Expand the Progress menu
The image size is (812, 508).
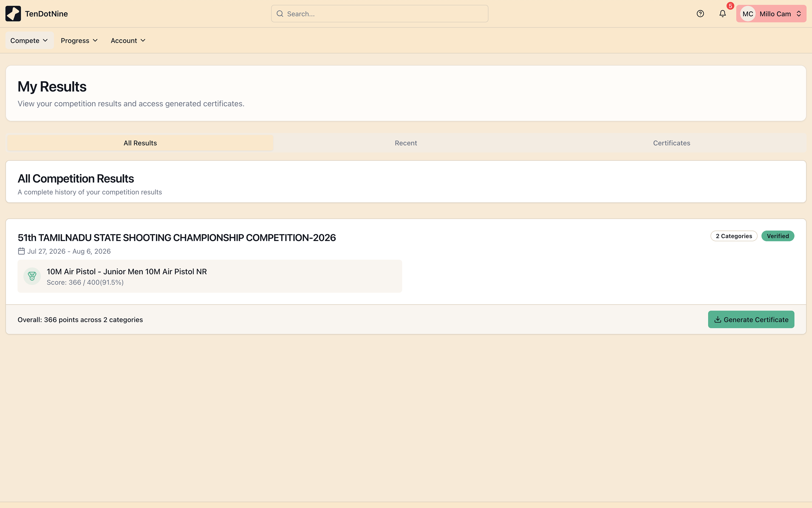(x=79, y=41)
